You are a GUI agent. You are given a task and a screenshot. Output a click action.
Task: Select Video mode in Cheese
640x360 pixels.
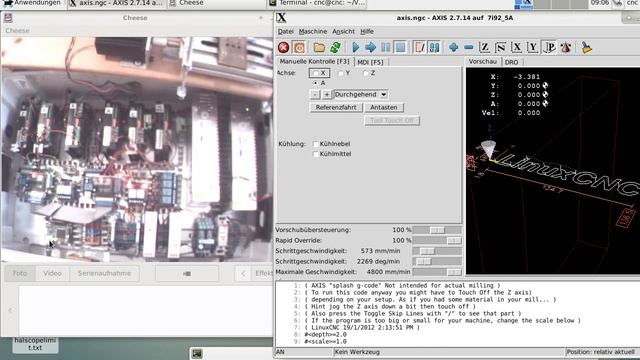52,273
